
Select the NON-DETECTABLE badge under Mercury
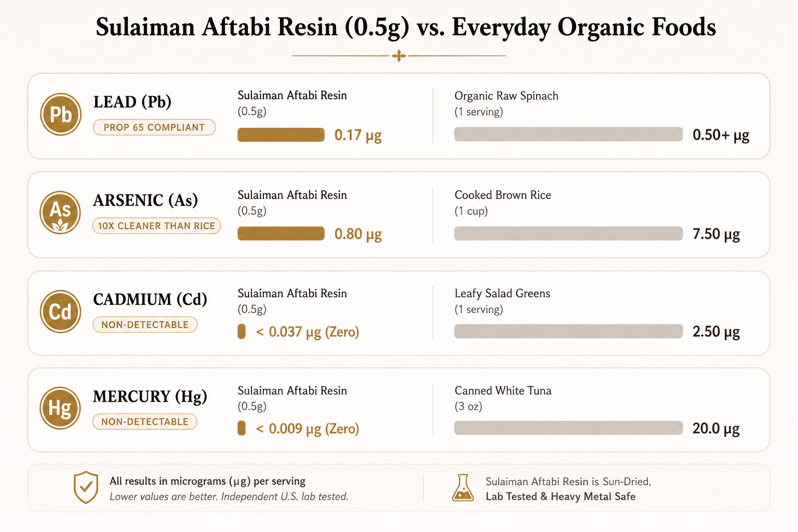(145, 421)
